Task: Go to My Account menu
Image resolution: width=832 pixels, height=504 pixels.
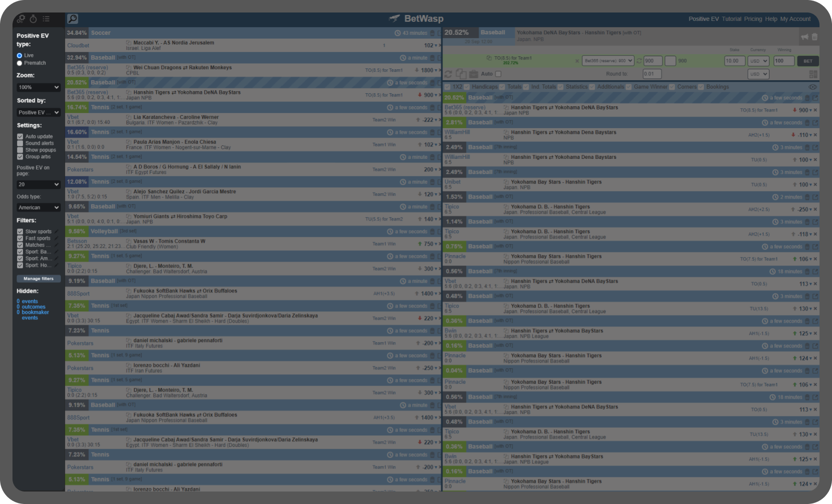Action: (x=795, y=19)
